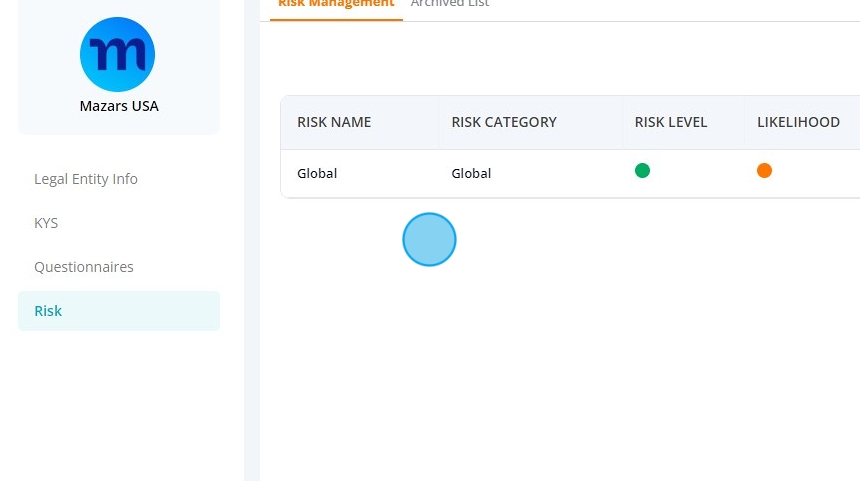The height and width of the screenshot is (481, 860).
Task: Switch to the Archived List tab
Action: point(450,4)
